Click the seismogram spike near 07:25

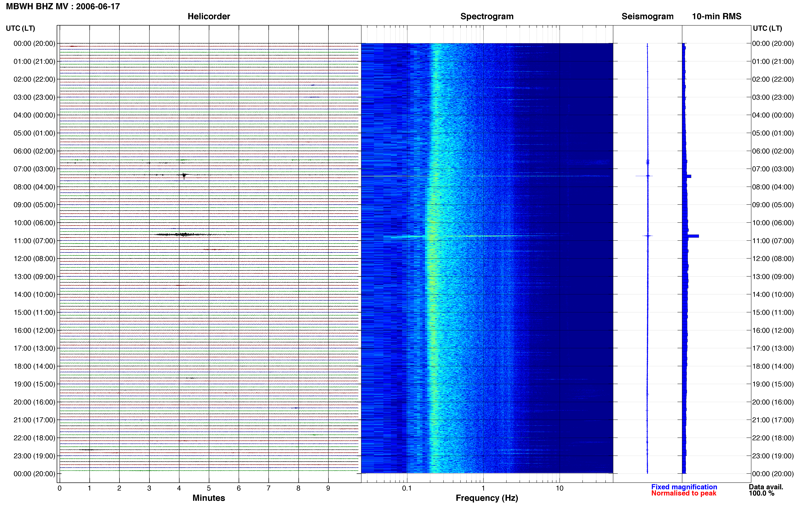pos(644,176)
